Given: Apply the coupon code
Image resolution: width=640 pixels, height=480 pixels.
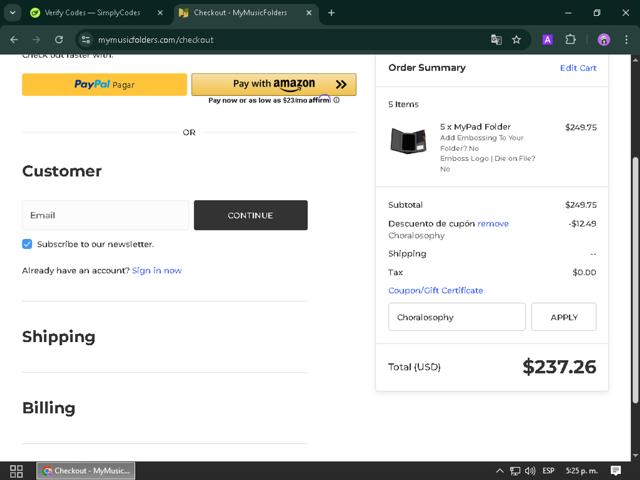Looking at the screenshot, I should tap(564, 317).
